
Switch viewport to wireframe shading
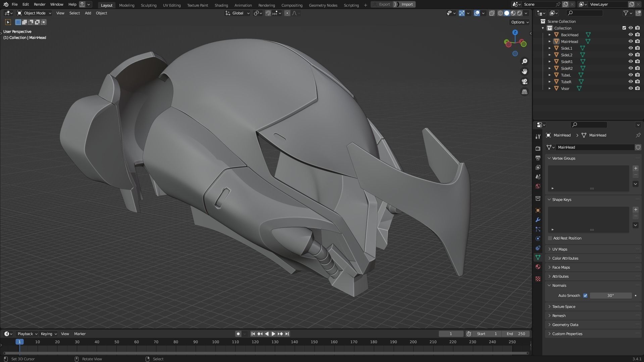click(x=500, y=13)
